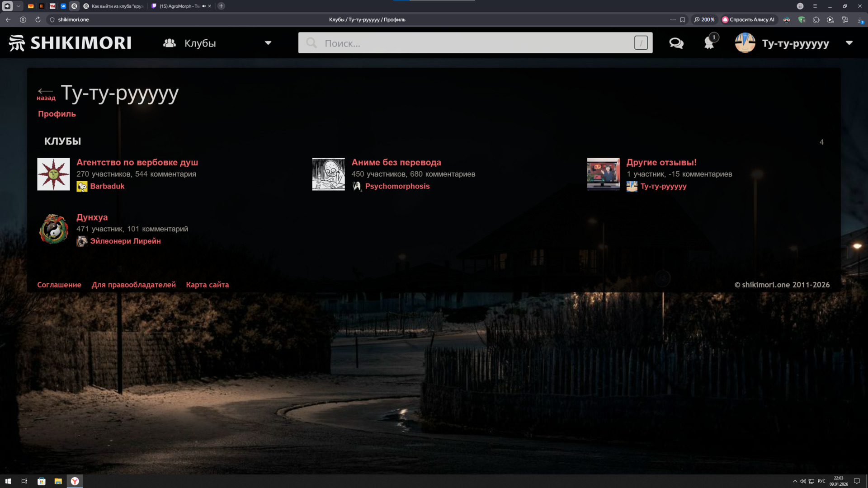The height and width of the screenshot is (488, 868).
Task: Open the messages chat bubble icon
Action: pyautogui.click(x=676, y=43)
